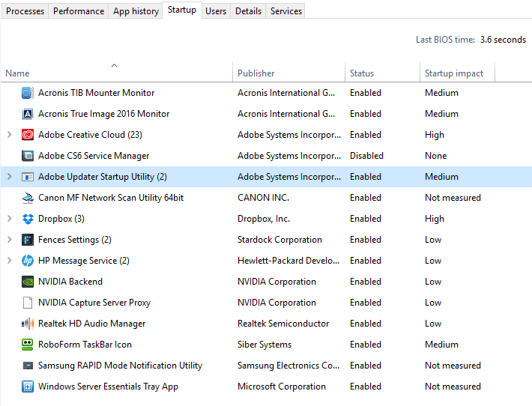The image size is (532, 406).
Task: Sort by the Startup impact column header
Action: [457, 72]
